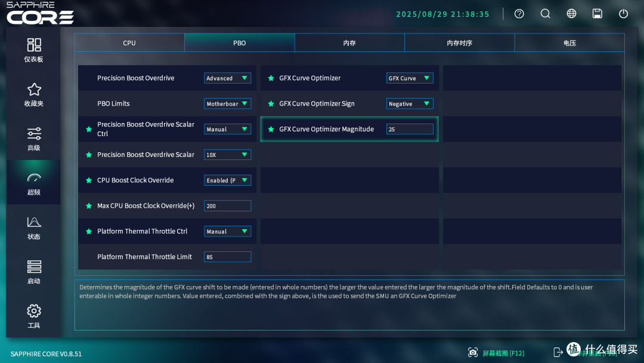Open Platform Thermal Throttle Ctrl Manual dropdown
The width and height of the screenshot is (644, 363).
[x=228, y=231]
